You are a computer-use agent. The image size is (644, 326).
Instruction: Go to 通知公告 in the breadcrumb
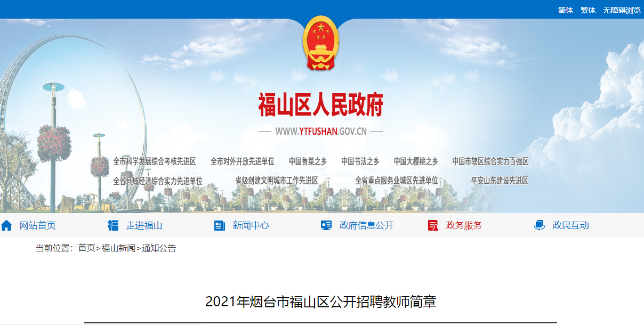(x=159, y=248)
